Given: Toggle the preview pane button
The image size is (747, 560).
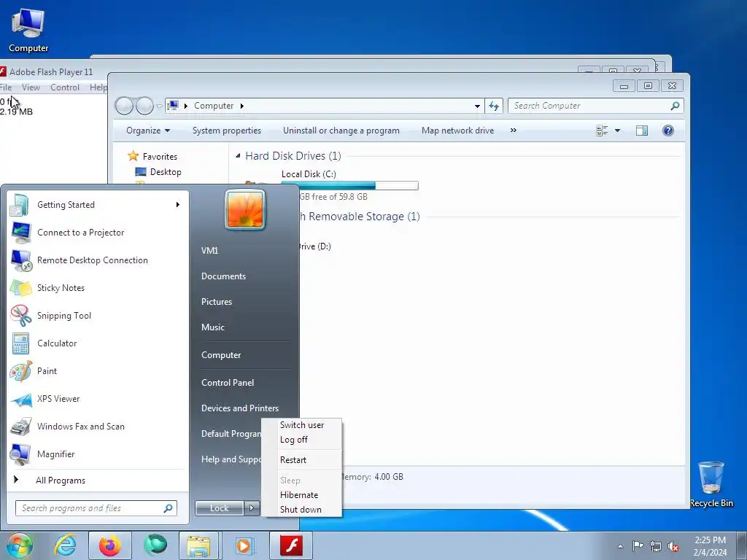Looking at the screenshot, I should pos(642,131).
